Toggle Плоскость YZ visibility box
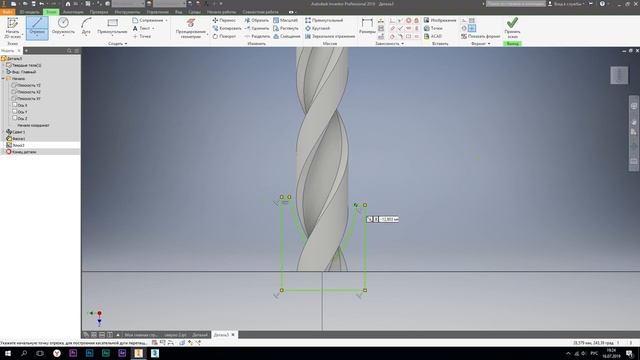Image resolution: width=640 pixels, height=360 pixels. [14, 85]
